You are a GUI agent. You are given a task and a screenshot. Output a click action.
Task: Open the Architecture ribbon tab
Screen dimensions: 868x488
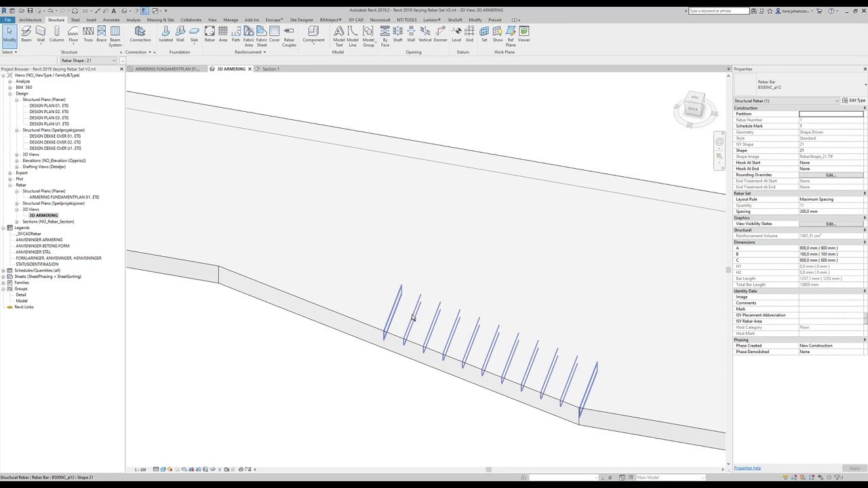pyautogui.click(x=30, y=20)
